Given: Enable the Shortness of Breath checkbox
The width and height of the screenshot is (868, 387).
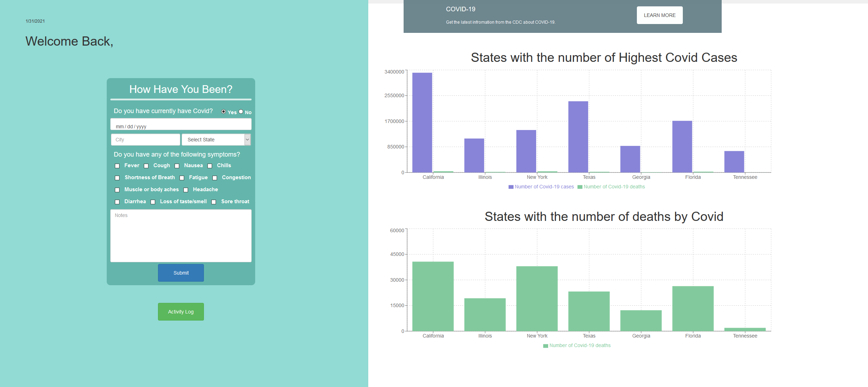Looking at the screenshot, I should pos(117,178).
